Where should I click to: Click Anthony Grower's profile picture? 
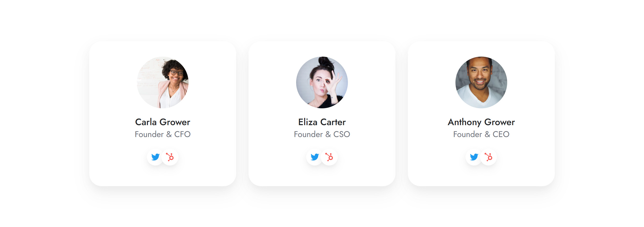pyautogui.click(x=481, y=82)
